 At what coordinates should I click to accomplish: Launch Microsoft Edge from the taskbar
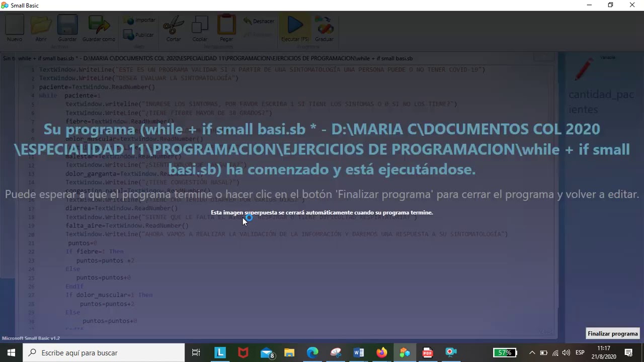pyautogui.click(x=312, y=353)
